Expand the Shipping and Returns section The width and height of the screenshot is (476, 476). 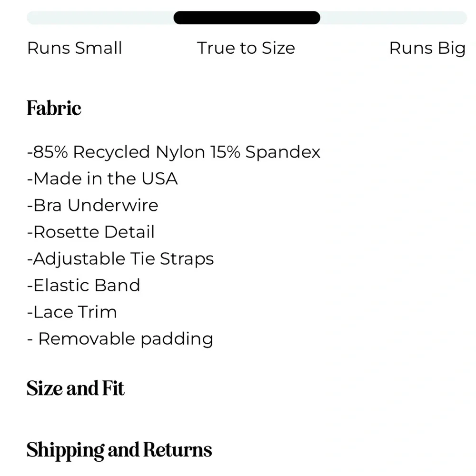click(119, 449)
